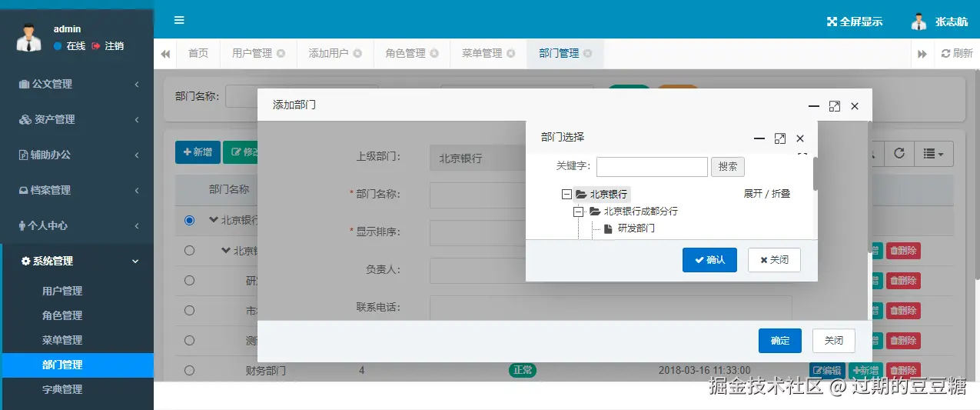Click the 展开 link in 部门选择

pos(752,194)
